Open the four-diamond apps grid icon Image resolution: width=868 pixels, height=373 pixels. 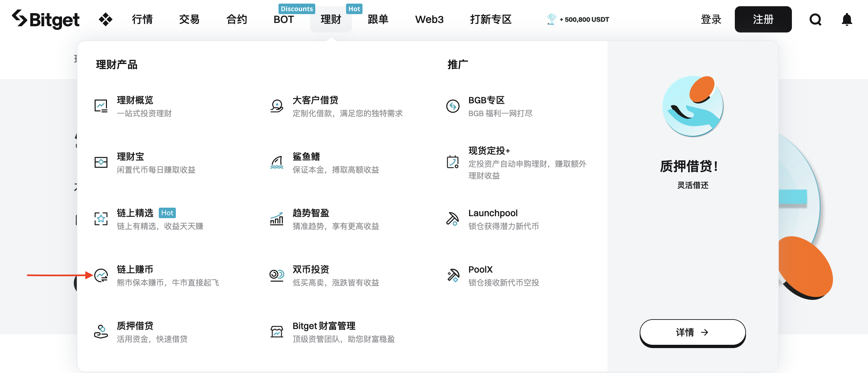point(106,20)
